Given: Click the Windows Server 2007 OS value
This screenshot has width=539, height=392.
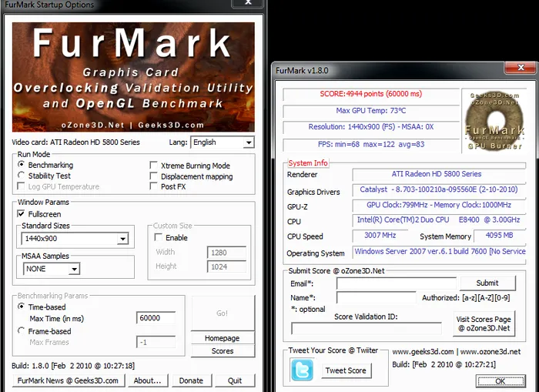Looking at the screenshot, I should 440,251.
